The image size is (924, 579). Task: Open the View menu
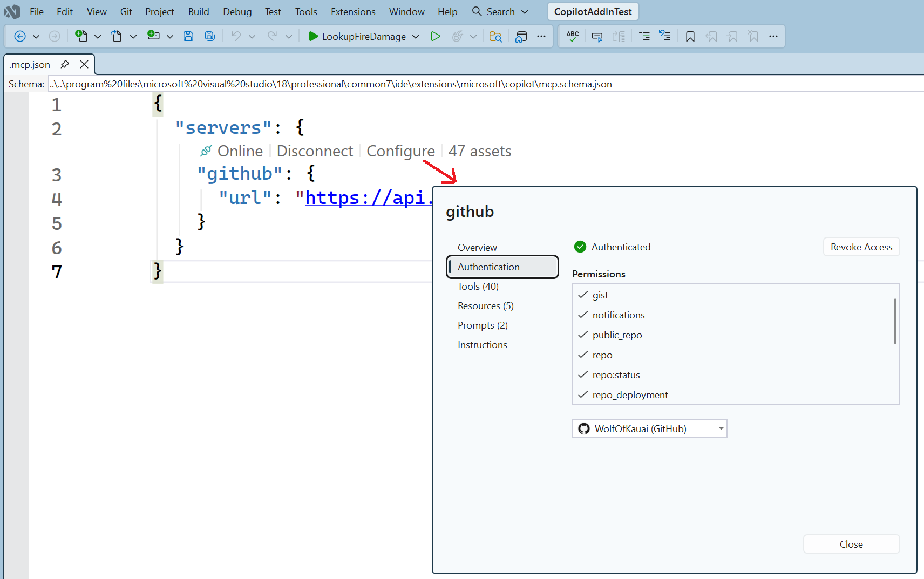97,11
